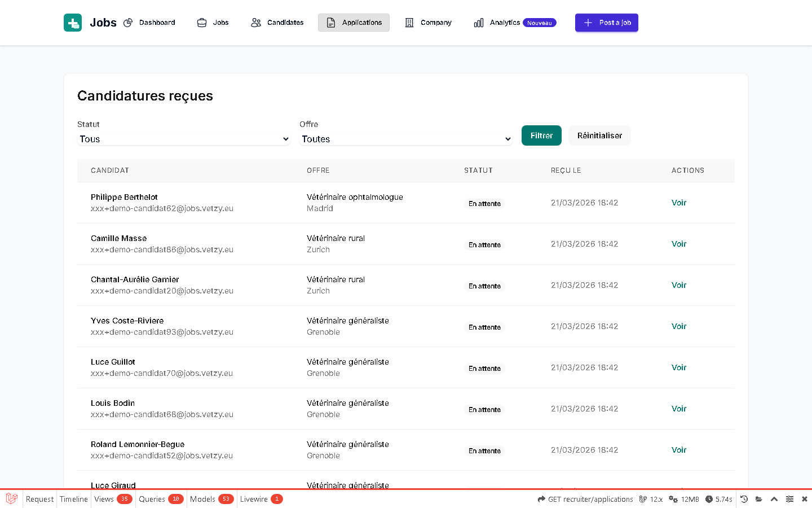Click the green Jobs logo icon
The width and height of the screenshot is (812, 508).
[x=73, y=23]
